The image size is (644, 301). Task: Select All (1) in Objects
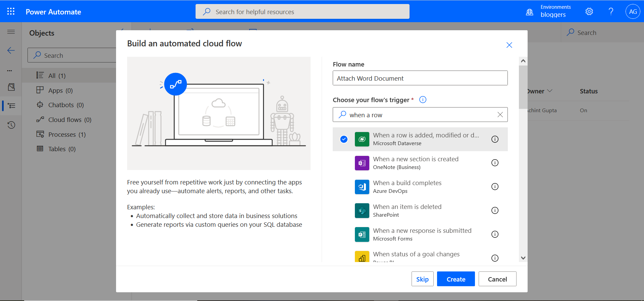[69, 76]
